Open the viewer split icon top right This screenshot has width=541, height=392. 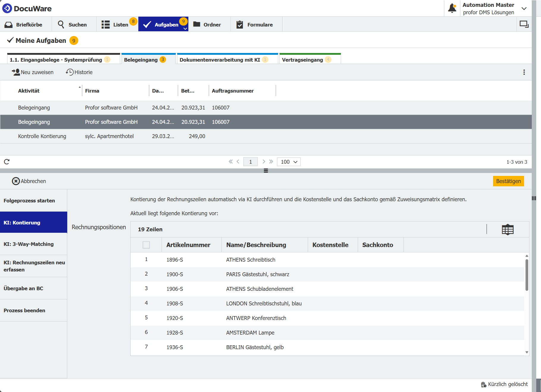pyautogui.click(x=524, y=24)
